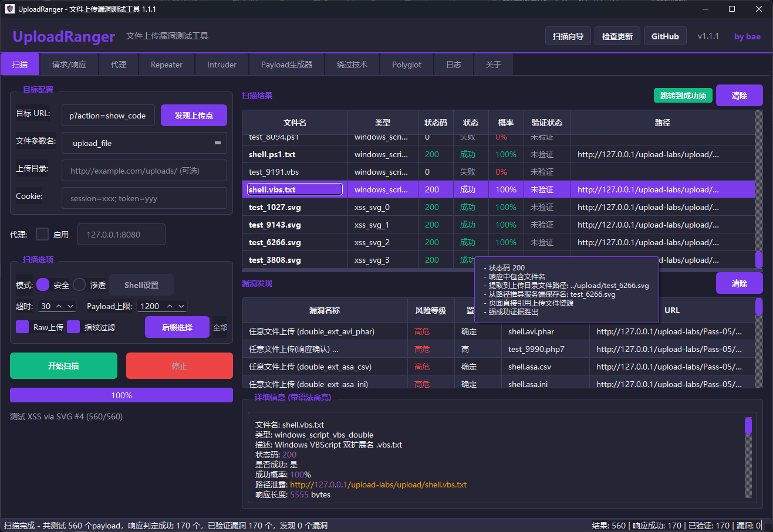Select vulnerability row 'shell.avi.phar'

(498, 331)
